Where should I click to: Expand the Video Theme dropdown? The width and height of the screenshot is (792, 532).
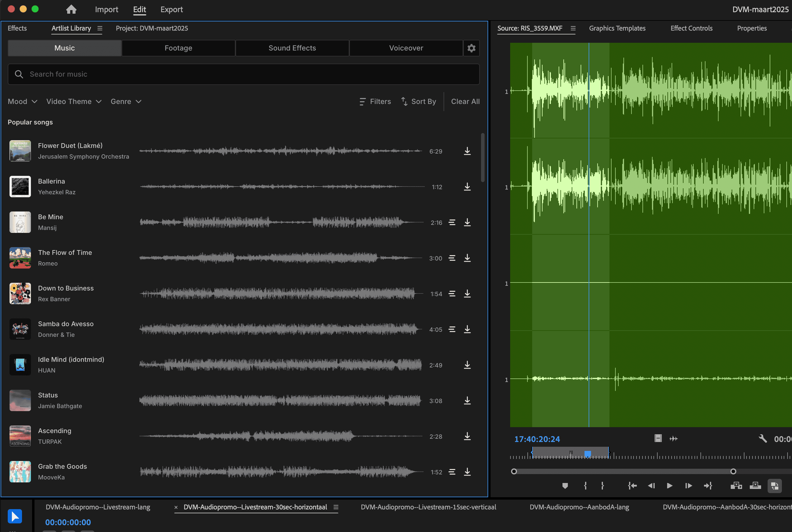point(74,102)
